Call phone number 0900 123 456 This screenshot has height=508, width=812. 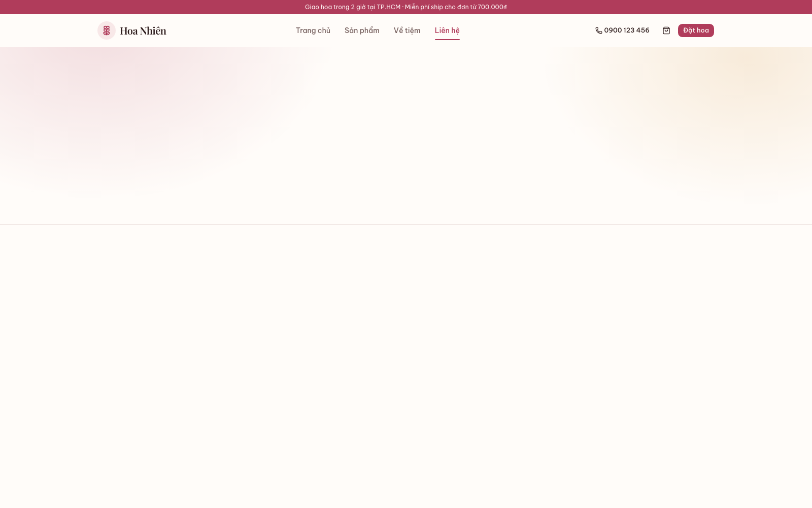pyautogui.click(x=627, y=30)
